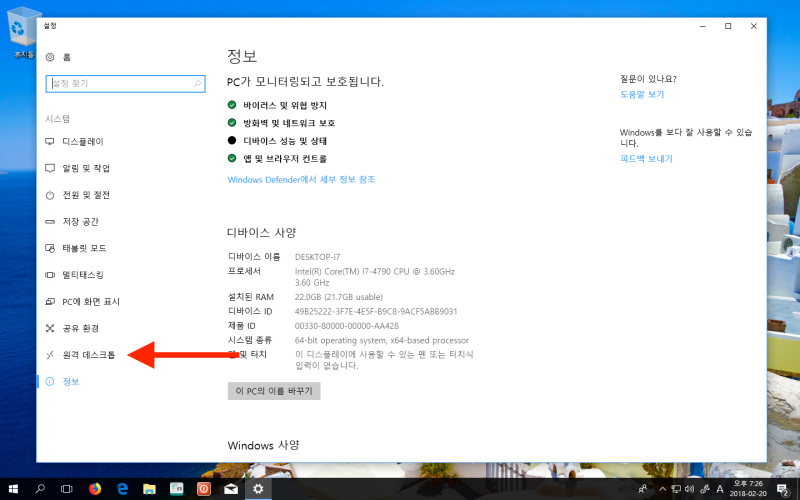Open Task View from the taskbar

(x=66, y=489)
